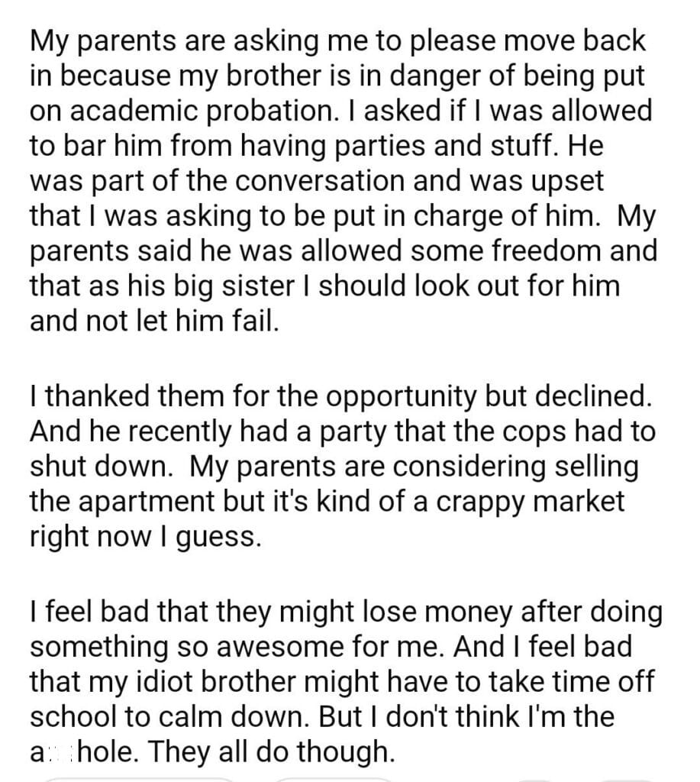Click the first paragraph about moving back
700x782 pixels.
tap(344, 179)
